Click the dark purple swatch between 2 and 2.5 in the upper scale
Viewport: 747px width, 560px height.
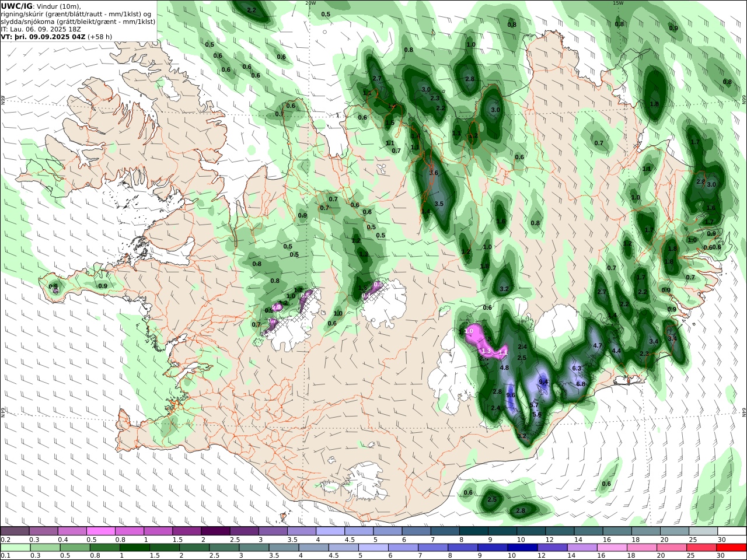pyautogui.click(x=215, y=531)
